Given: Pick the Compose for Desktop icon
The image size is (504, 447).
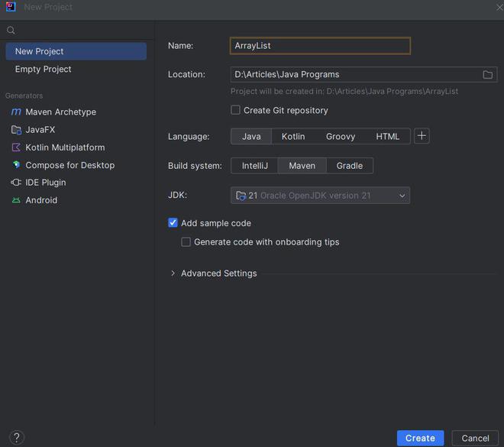Looking at the screenshot, I should [16, 165].
